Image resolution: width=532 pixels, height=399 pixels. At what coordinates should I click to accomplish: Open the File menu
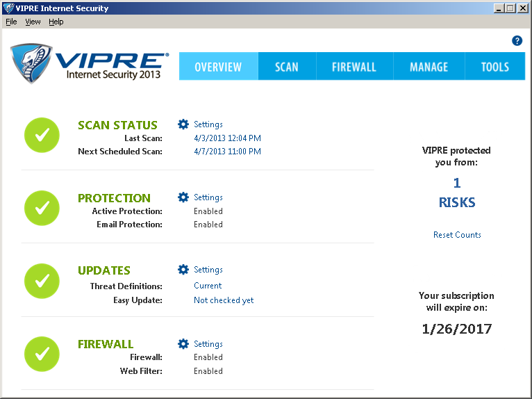point(11,22)
